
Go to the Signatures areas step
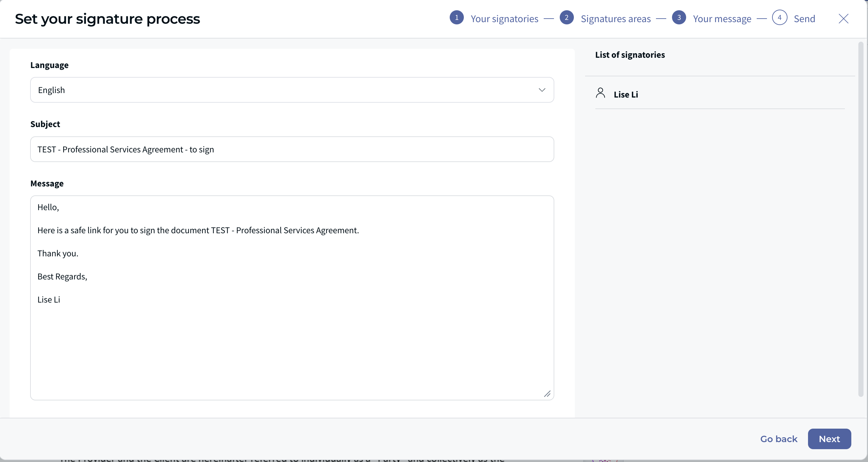click(616, 19)
